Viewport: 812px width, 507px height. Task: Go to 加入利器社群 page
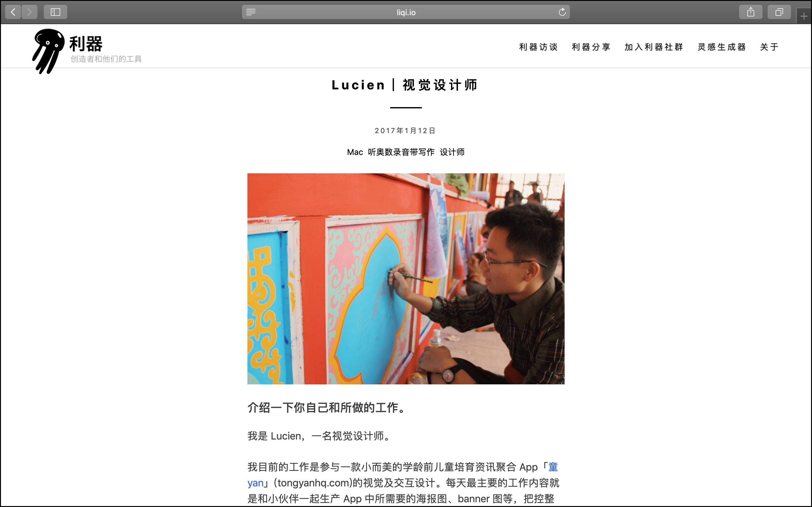pyautogui.click(x=654, y=47)
